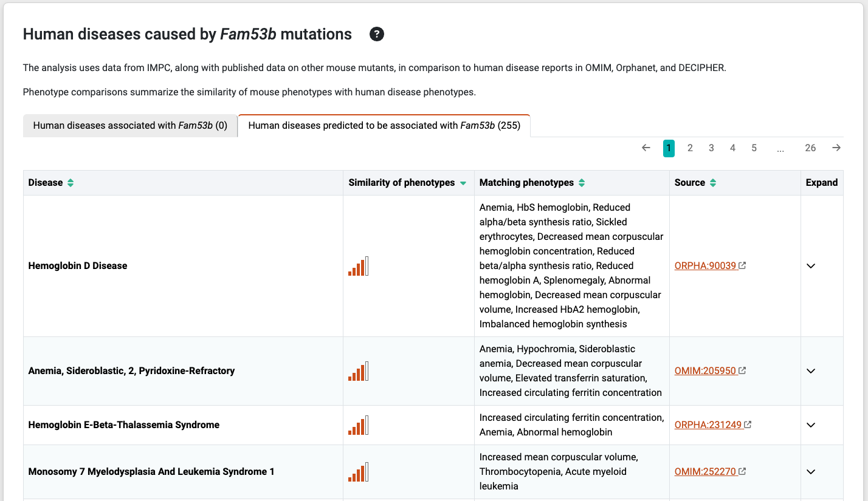Select predicted to be associated tab (255)
The height and width of the screenshot is (501, 868).
[x=384, y=126]
